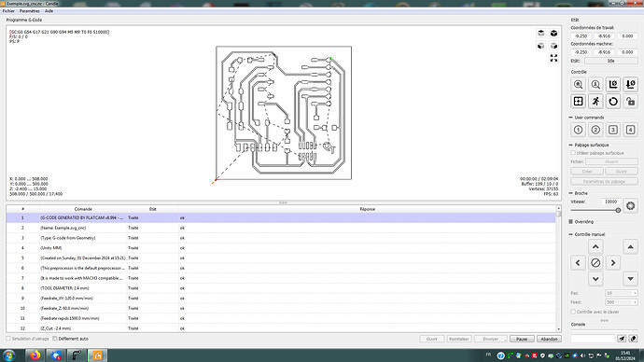Open the Feed rate dropdown
644x362 pixels.
[622, 302]
